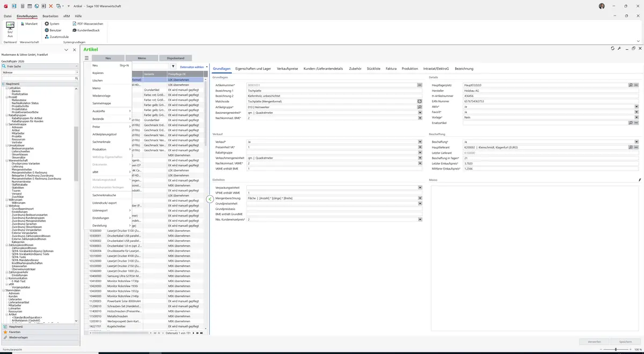Image resolution: width=644 pixels, height=354 pixels.
Task: Close the navigation side panel
Action: pyautogui.click(x=74, y=49)
